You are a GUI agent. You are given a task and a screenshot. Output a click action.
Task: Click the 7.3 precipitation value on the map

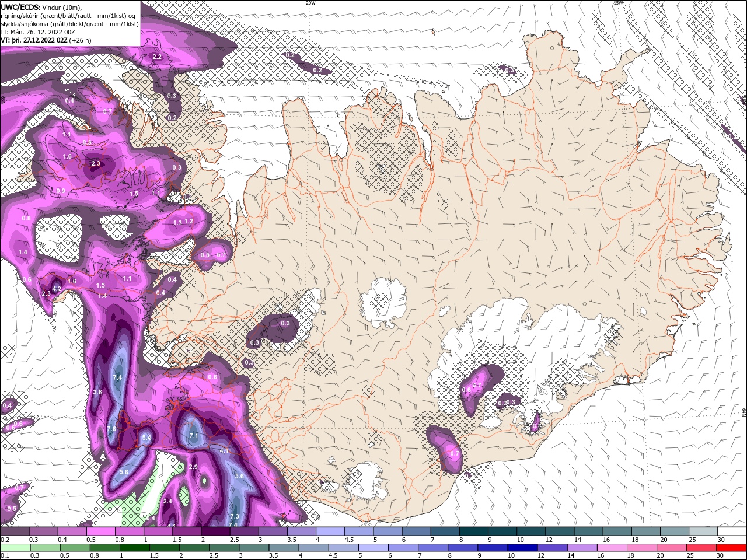tap(235, 516)
